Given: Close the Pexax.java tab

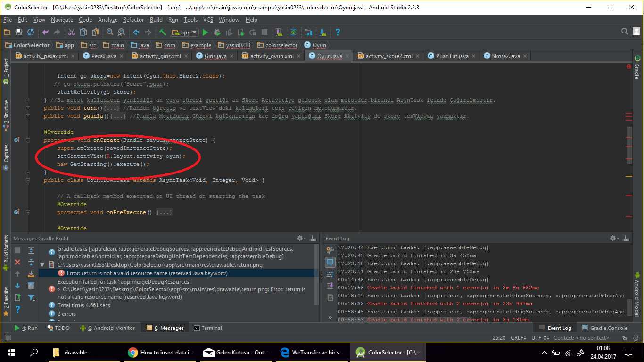Looking at the screenshot, I should (x=121, y=56).
